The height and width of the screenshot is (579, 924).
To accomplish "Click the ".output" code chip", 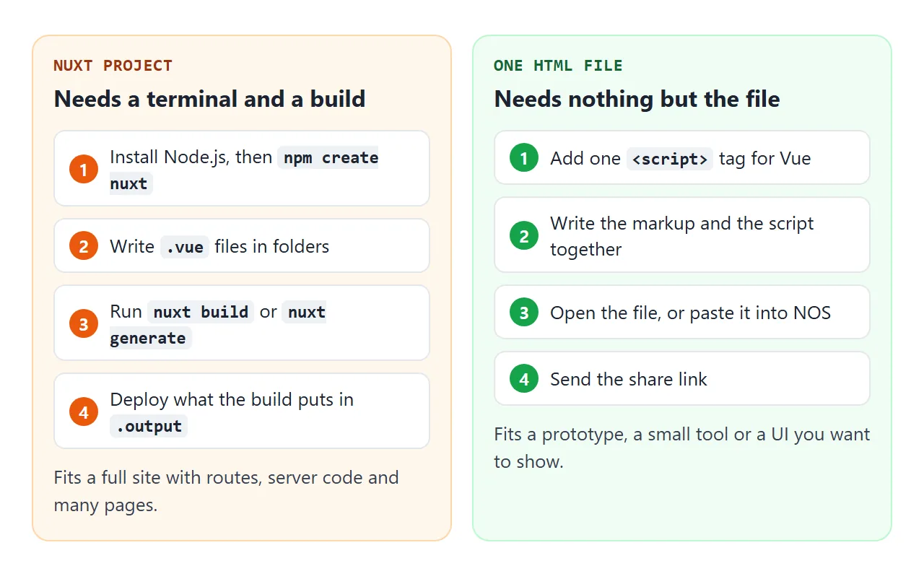I will pyautogui.click(x=149, y=426).
